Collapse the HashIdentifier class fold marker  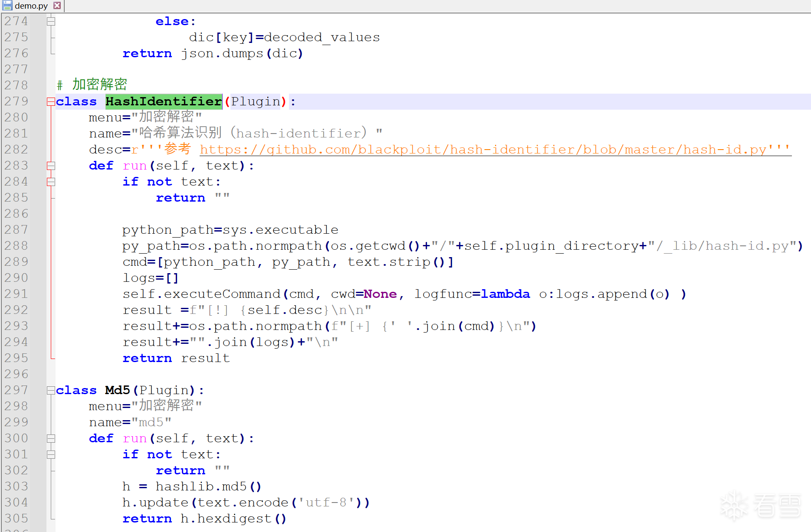click(x=51, y=101)
